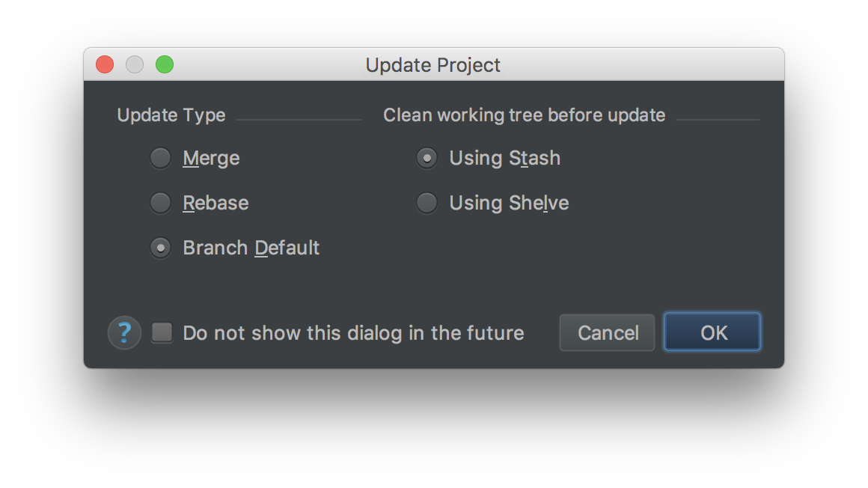The image size is (868, 488).
Task: Pick the Using Stash radio button
Action: pyautogui.click(x=427, y=158)
